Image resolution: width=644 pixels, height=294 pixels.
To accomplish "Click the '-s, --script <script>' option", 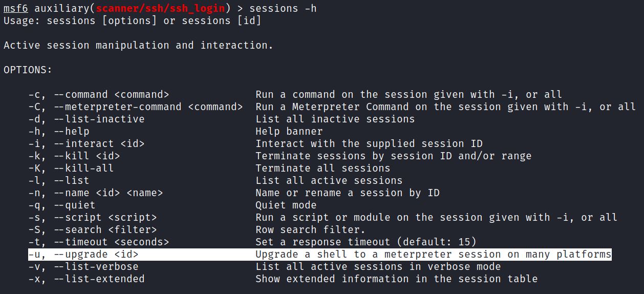I will 93,218.
